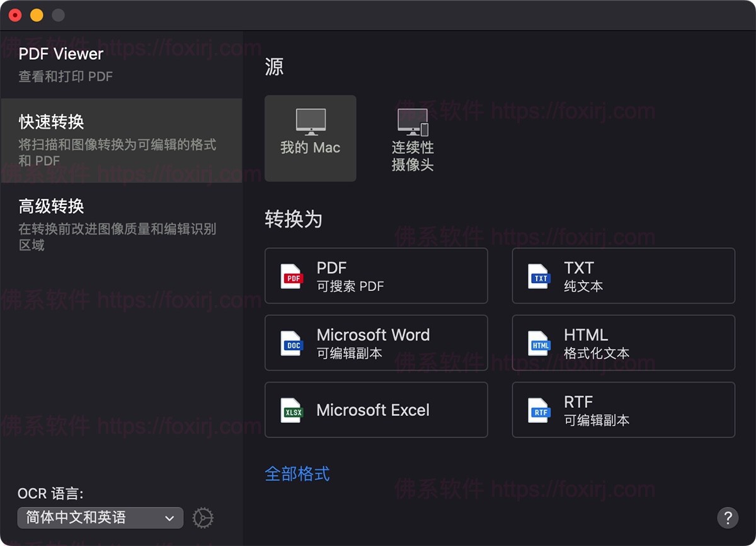Open OCR language settings gear icon
Viewport: 756px width, 546px height.
(x=203, y=518)
